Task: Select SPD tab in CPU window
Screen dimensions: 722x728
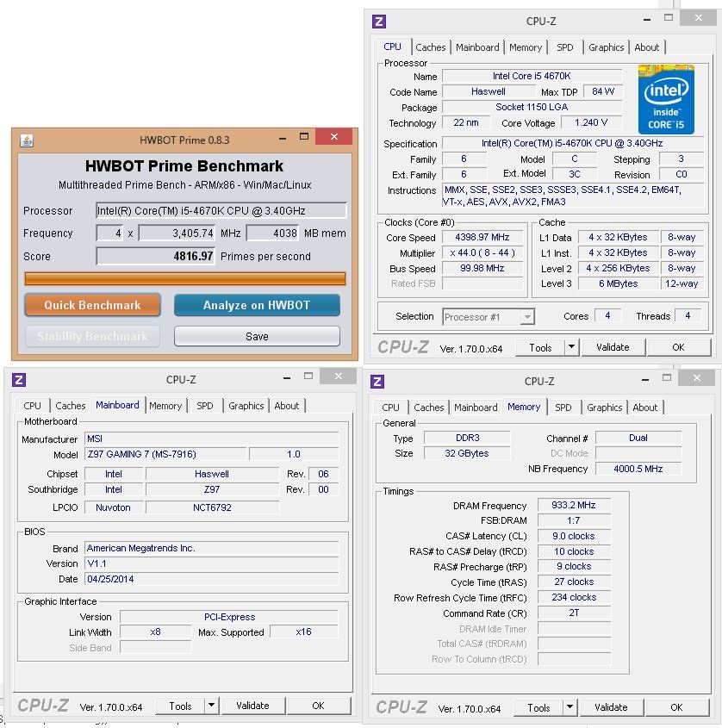Action: coord(565,47)
